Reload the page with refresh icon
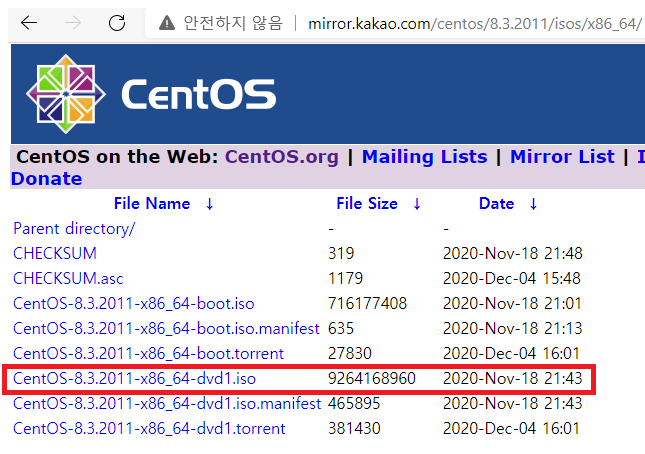This screenshot has width=645, height=454. pos(117,23)
